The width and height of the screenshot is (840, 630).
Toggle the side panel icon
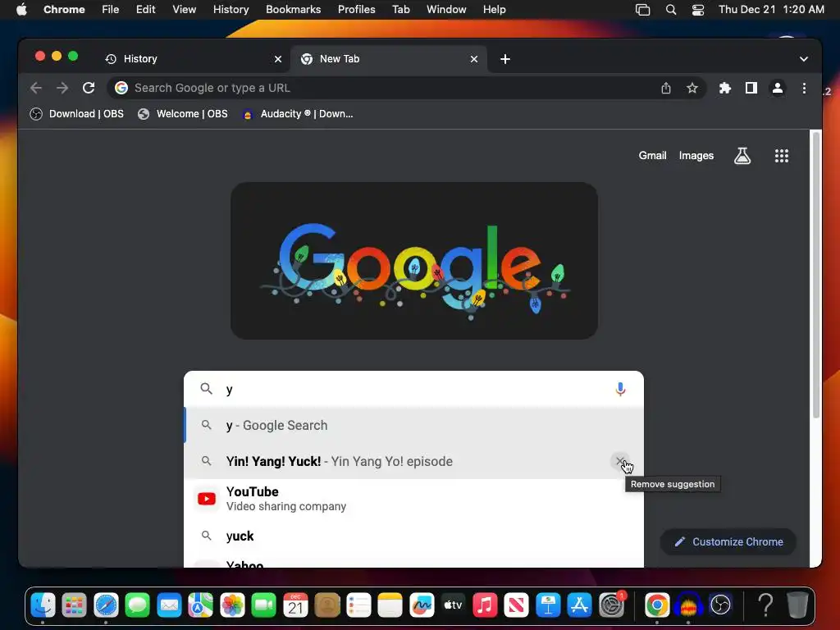click(751, 88)
